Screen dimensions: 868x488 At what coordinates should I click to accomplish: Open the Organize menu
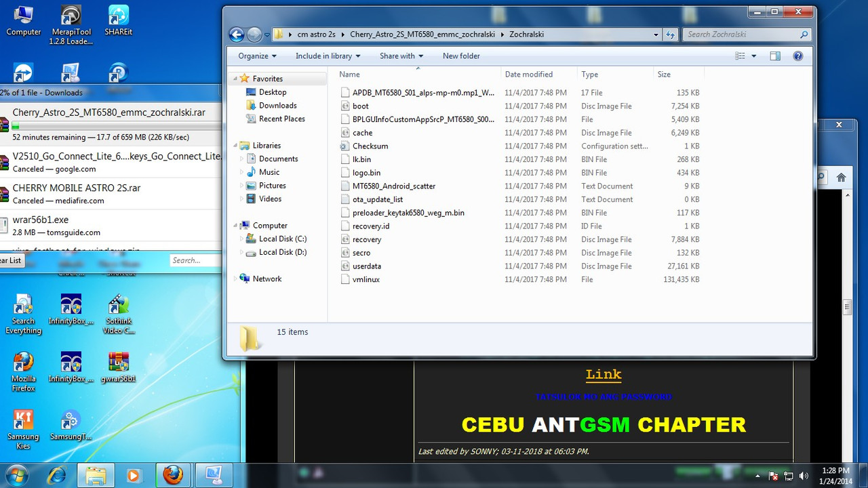(x=257, y=56)
